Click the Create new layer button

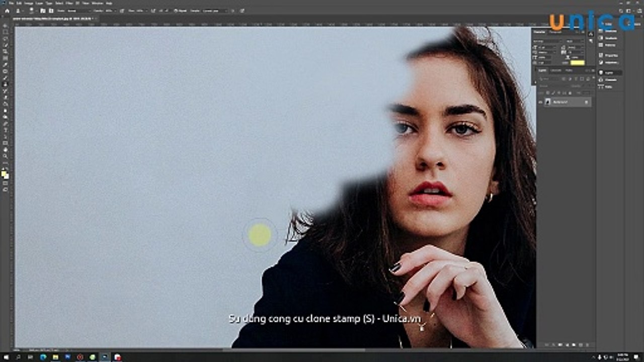tap(581, 345)
